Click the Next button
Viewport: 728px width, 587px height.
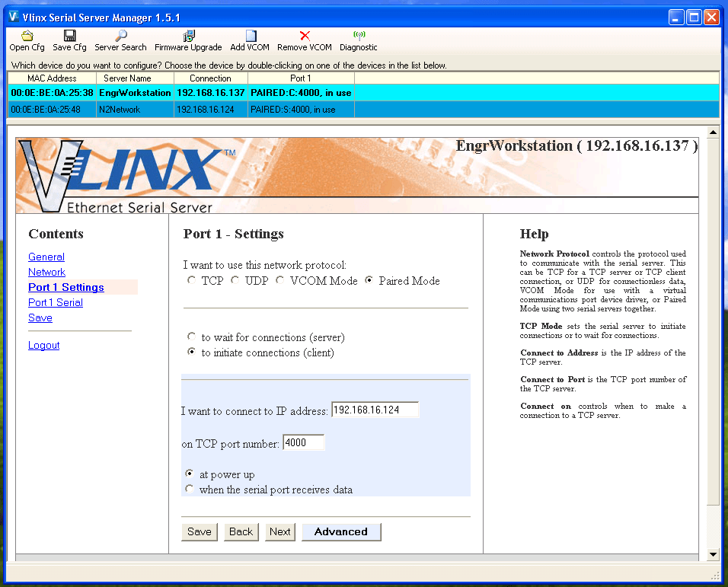[280, 531]
